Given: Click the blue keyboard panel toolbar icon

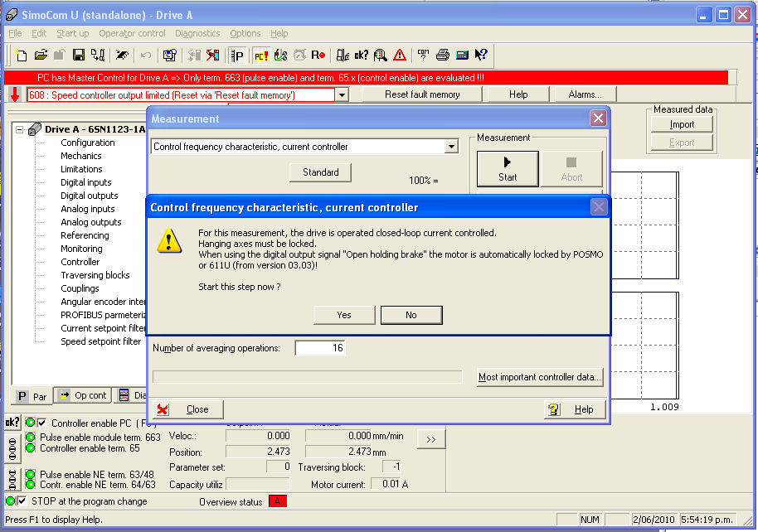Looking at the screenshot, I should (x=462, y=55).
